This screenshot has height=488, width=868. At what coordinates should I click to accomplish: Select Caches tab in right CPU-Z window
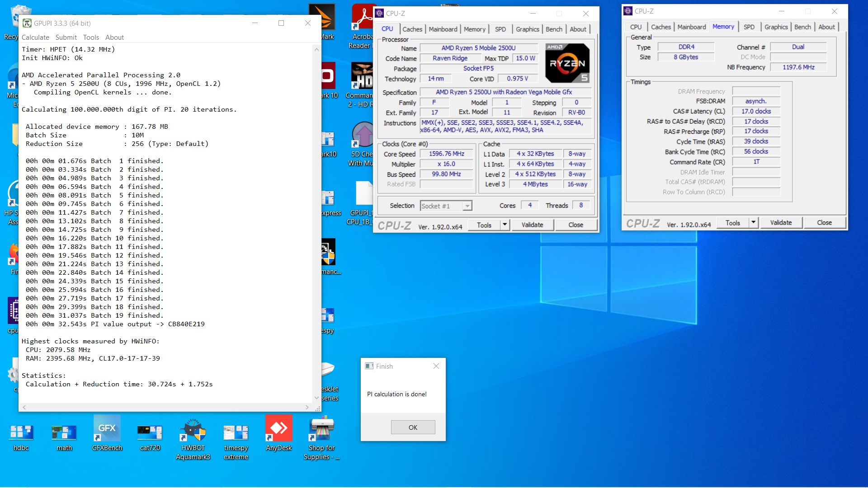tap(661, 27)
